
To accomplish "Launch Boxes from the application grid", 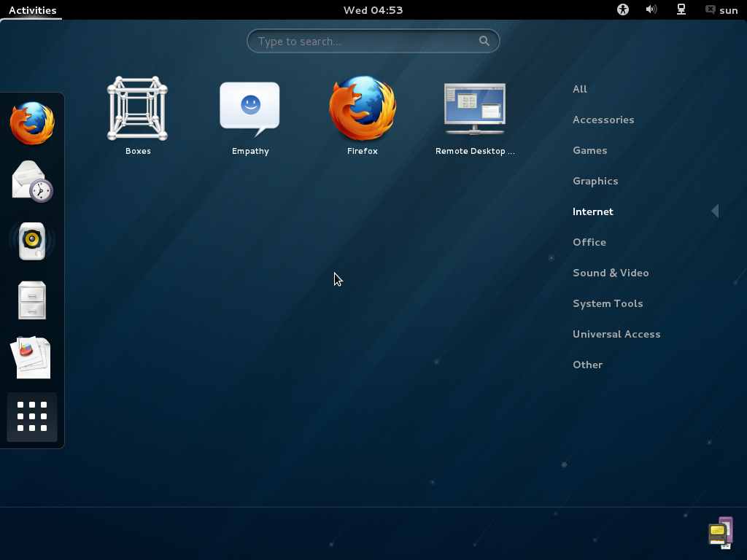I will coord(137,109).
